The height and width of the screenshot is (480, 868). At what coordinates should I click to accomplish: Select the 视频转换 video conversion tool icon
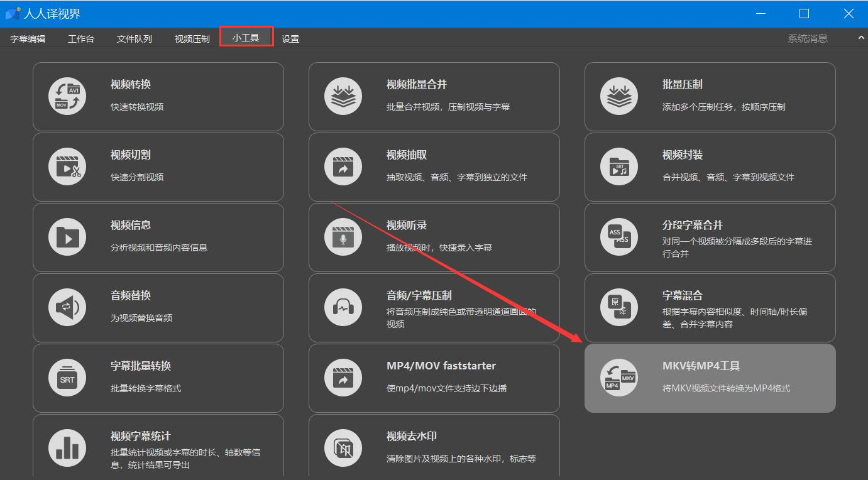pos(67,96)
